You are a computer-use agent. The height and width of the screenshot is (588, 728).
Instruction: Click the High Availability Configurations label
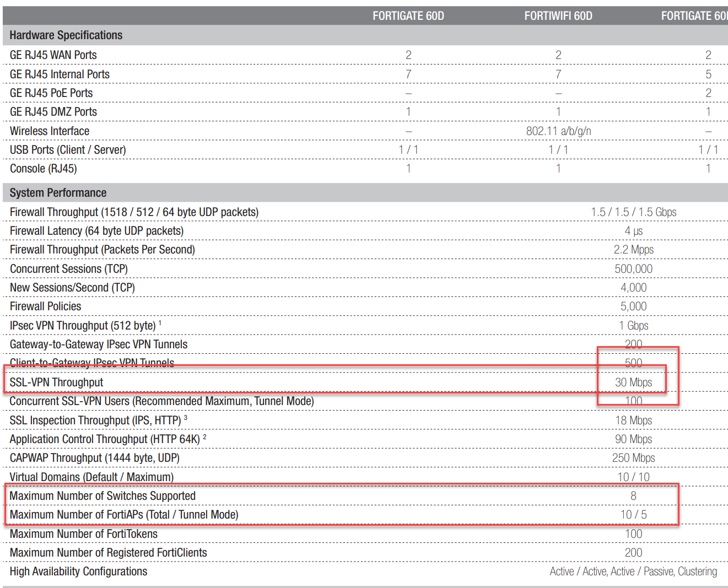(78, 571)
